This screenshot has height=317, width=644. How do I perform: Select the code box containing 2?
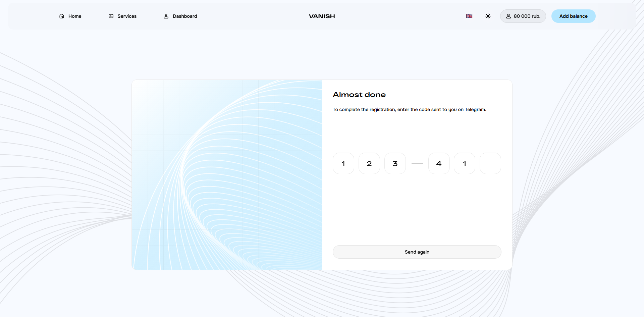pyautogui.click(x=369, y=163)
